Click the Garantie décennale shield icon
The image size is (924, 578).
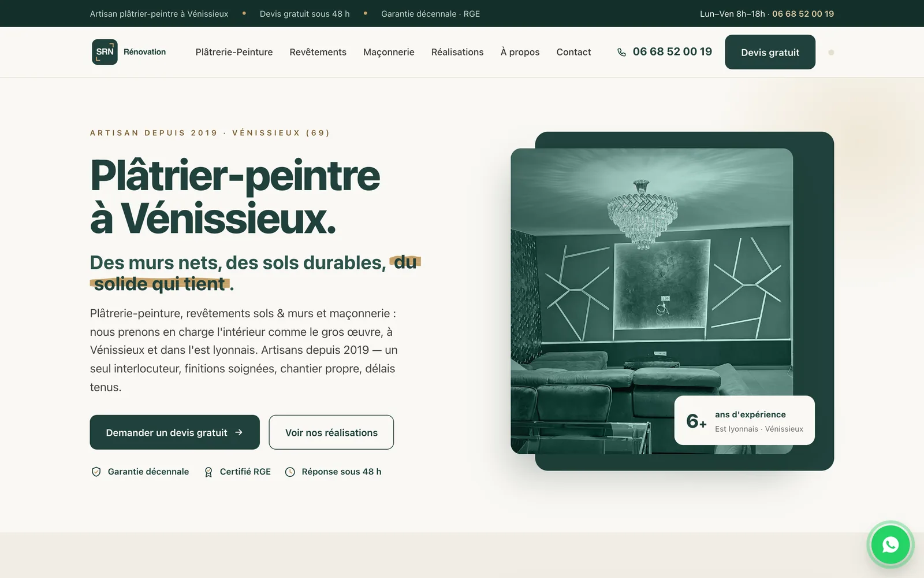(x=96, y=472)
